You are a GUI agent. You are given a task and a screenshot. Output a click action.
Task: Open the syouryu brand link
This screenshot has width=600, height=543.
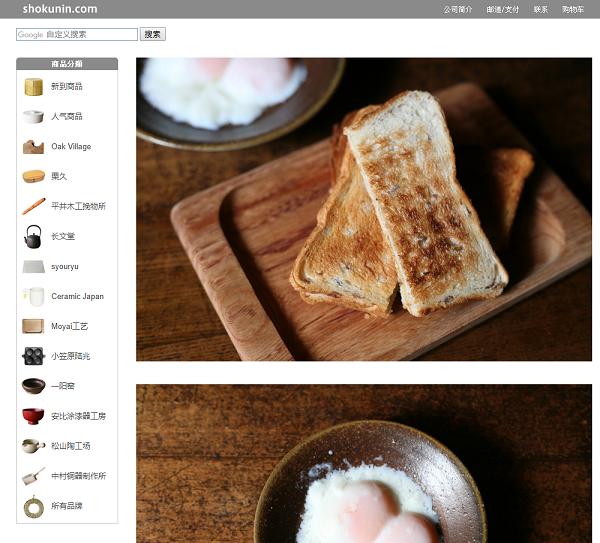65,267
